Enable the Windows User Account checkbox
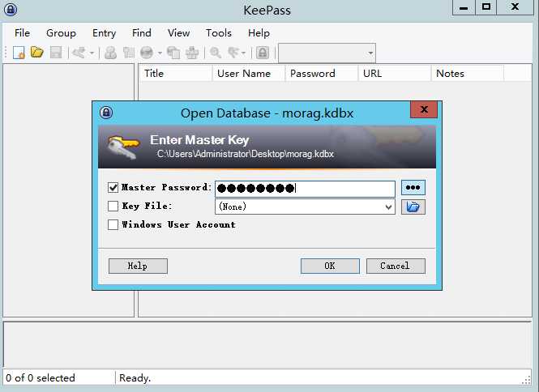The image size is (539, 392). (113, 224)
